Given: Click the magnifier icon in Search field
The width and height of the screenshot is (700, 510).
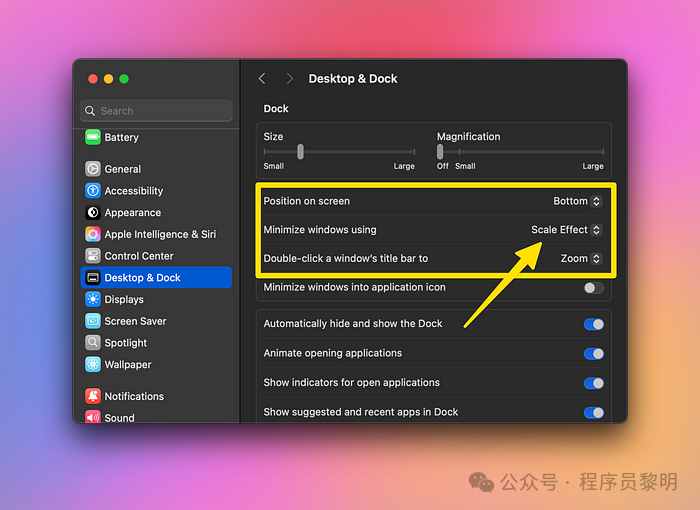Looking at the screenshot, I should tap(90, 111).
